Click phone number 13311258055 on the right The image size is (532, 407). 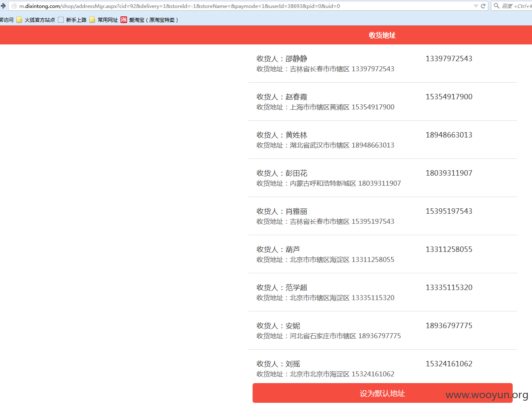[x=449, y=249]
